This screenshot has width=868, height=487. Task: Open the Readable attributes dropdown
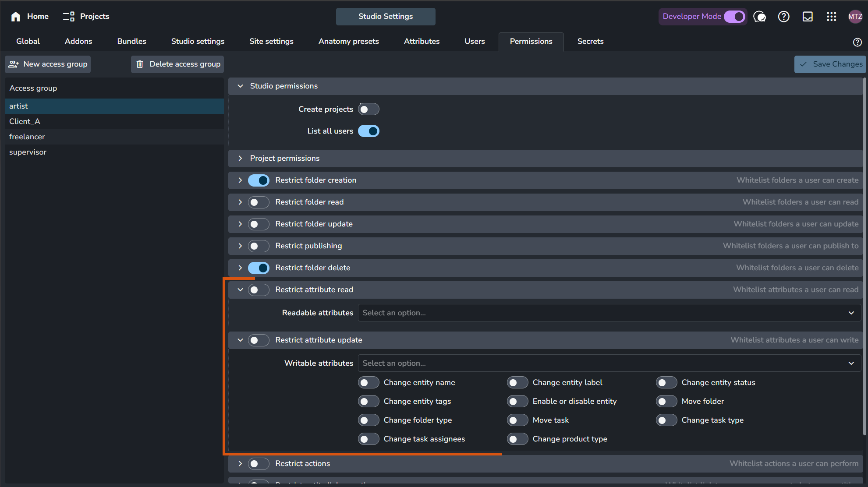pos(609,313)
